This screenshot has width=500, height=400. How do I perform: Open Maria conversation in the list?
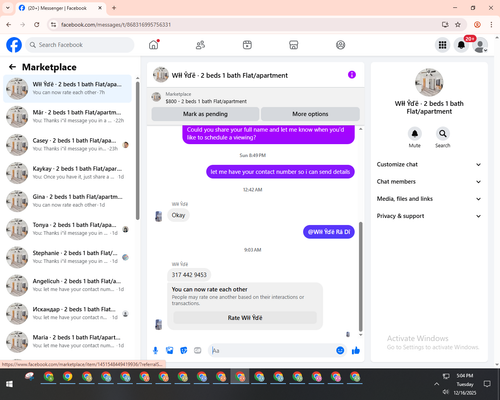coord(68,341)
